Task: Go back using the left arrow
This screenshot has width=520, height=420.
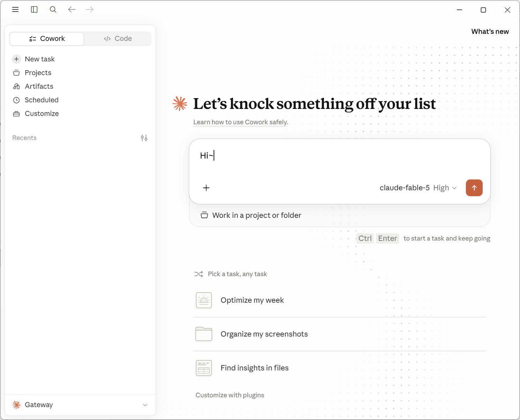Action: pyautogui.click(x=72, y=9)
